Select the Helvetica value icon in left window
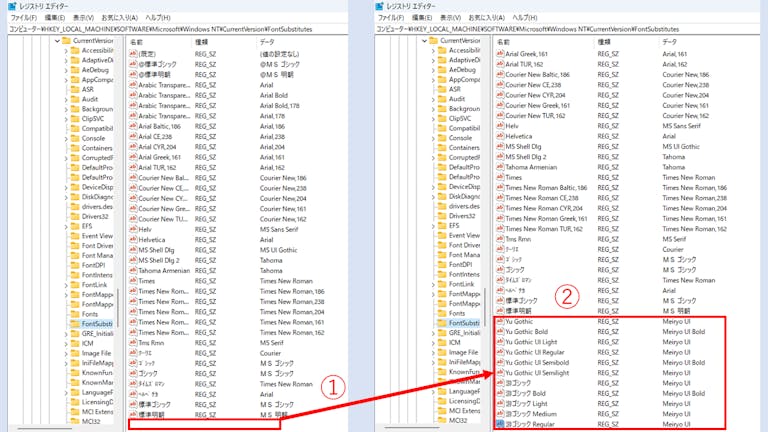 click(133, 240)
